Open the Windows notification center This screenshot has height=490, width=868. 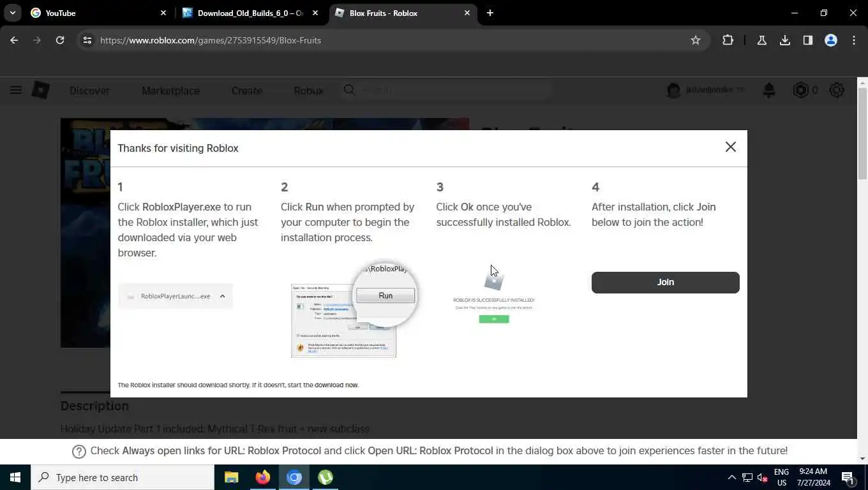(848, 477)
